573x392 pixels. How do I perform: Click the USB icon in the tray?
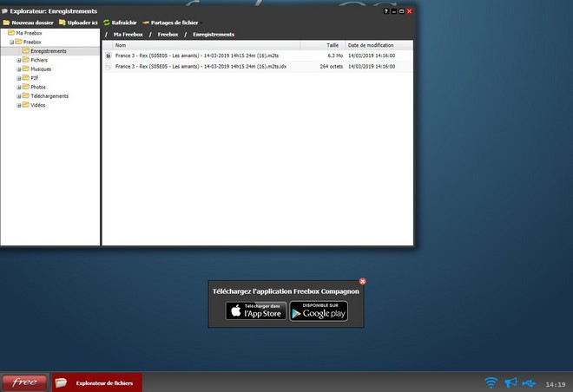click(530, 382)
